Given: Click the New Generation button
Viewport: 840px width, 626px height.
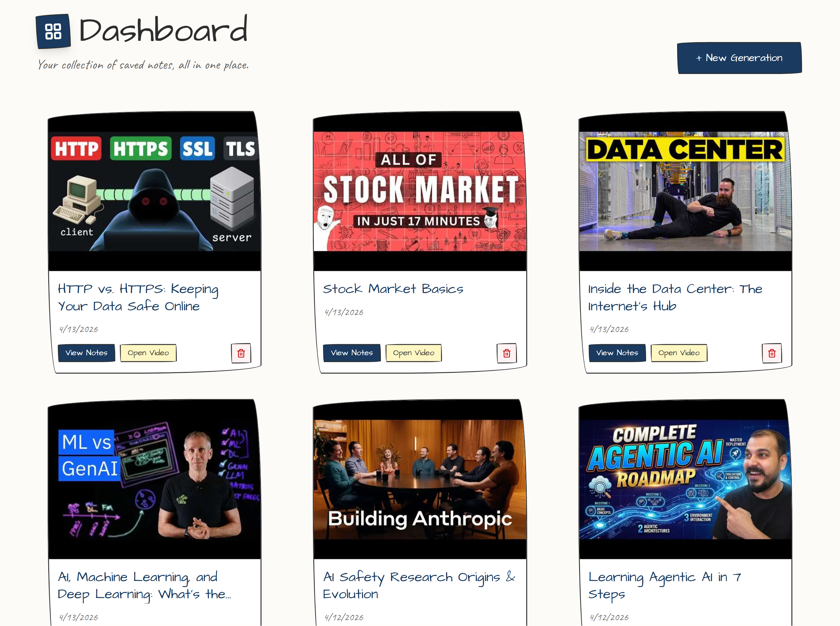Looking at the screenshot, I should pos(739,58).
